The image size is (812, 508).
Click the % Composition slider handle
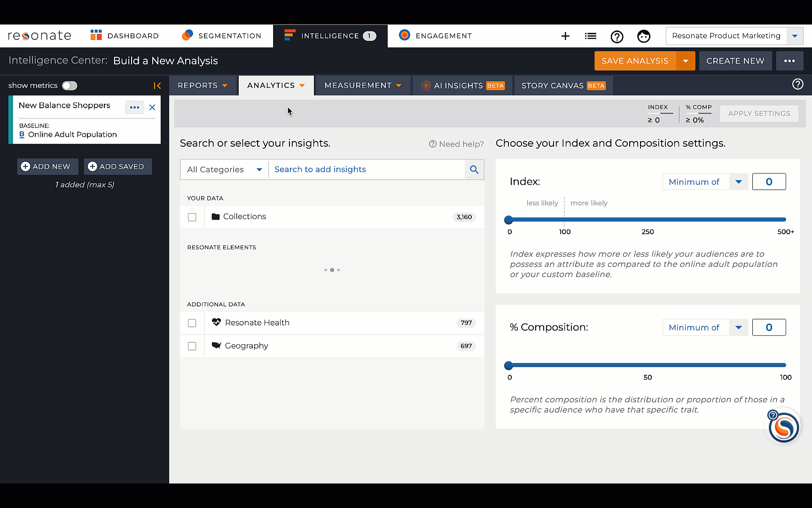coord(508,365)
